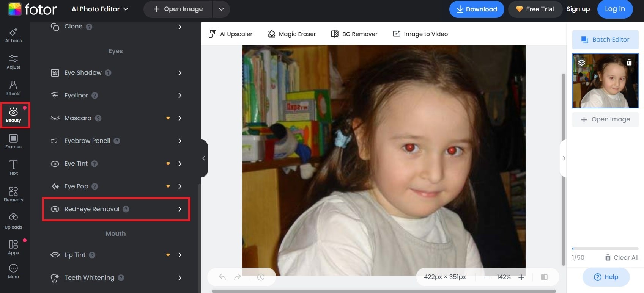The image size is (644, 293).
Task: Expand the Teeth Whitening options
Action: (x=180, y=277)
